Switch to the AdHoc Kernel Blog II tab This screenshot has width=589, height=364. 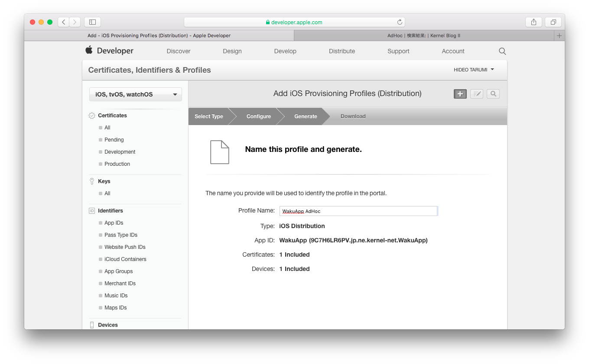pyautogui.click(x=423, y=35)
